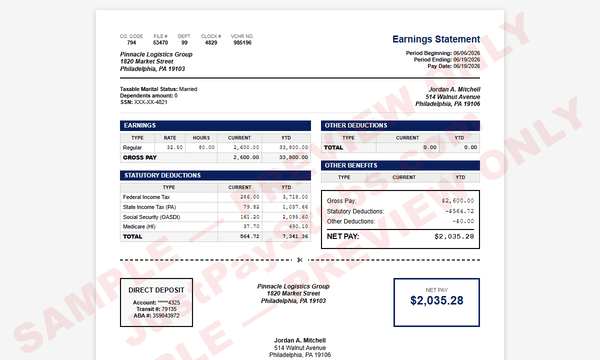Click Federal Income Tax current 286.00
600x360 pixels.
[249, 197]
